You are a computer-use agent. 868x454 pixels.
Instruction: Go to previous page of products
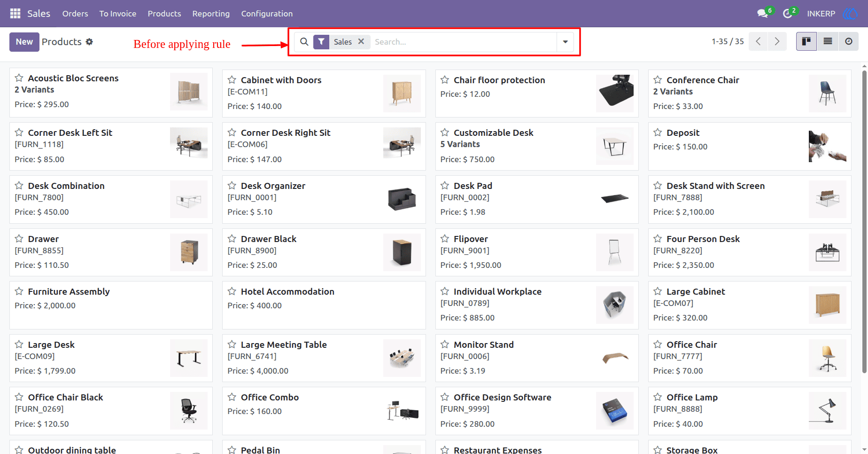point(758,41)
